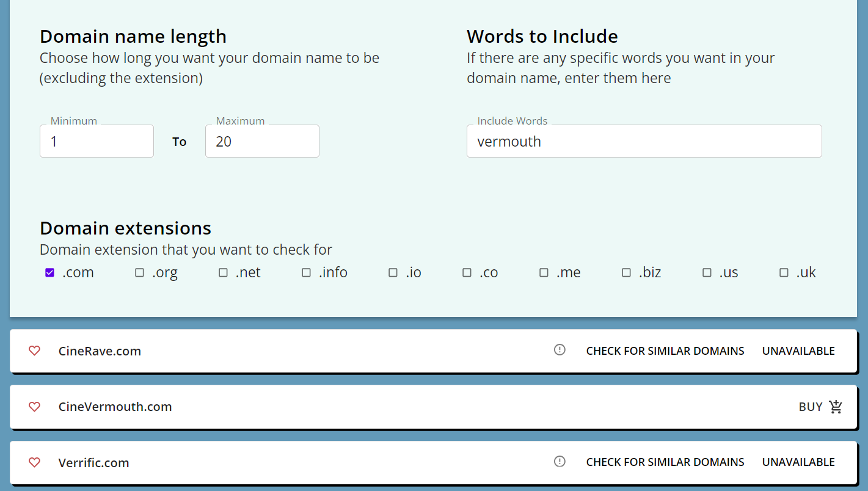Toggle the .me extension checkbox
Screen dimensions: 868x491
(x=544, y=273)
